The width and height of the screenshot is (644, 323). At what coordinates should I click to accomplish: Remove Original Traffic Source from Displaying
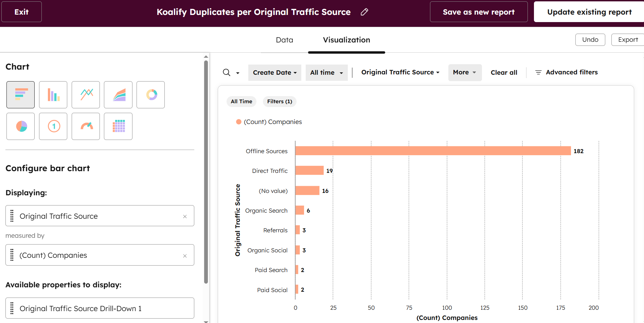click(185, 216)
